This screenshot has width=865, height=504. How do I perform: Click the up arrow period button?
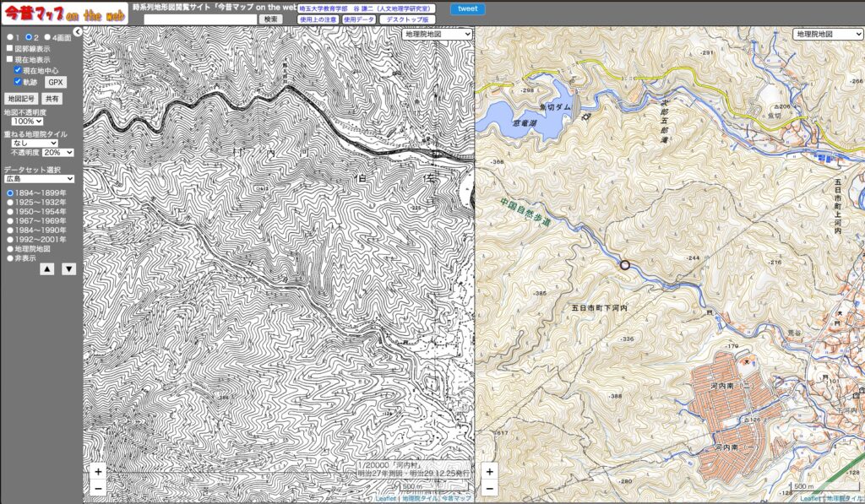coord(47,269)
